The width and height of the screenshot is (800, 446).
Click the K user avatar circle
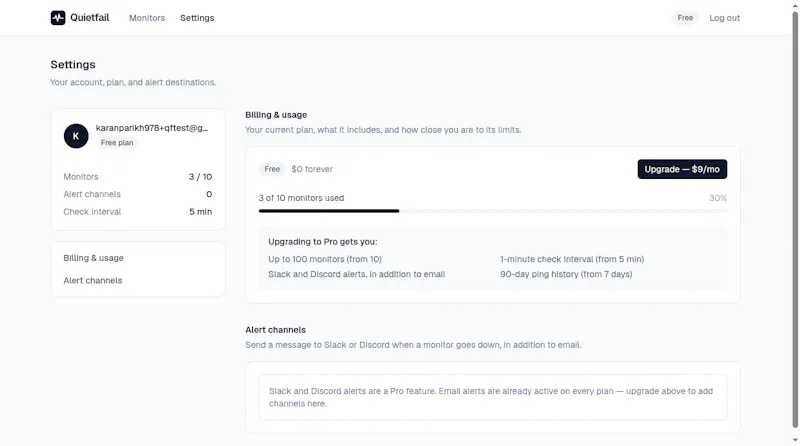click(x=76, y=136)
